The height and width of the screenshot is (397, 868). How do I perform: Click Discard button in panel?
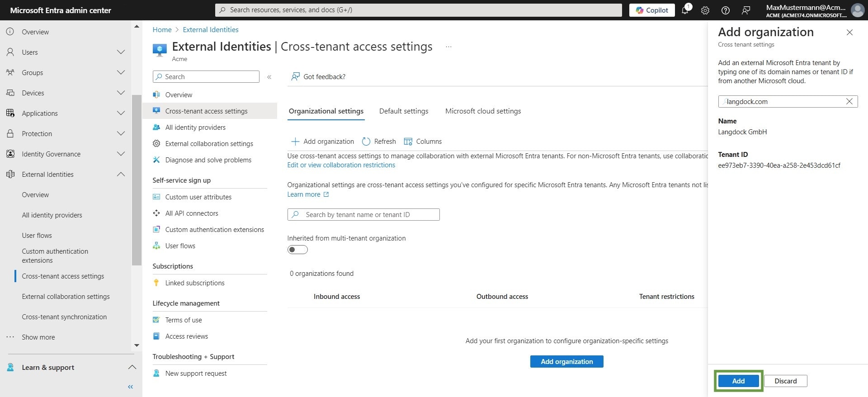785,381
